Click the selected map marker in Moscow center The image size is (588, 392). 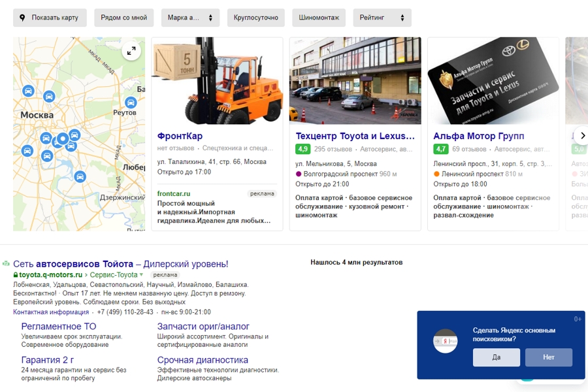coord(63,139)
